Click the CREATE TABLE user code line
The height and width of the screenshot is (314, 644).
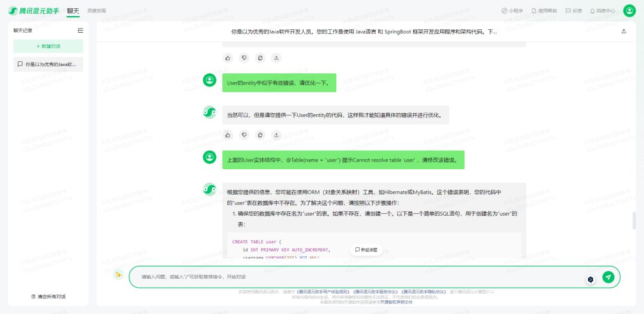255,242
